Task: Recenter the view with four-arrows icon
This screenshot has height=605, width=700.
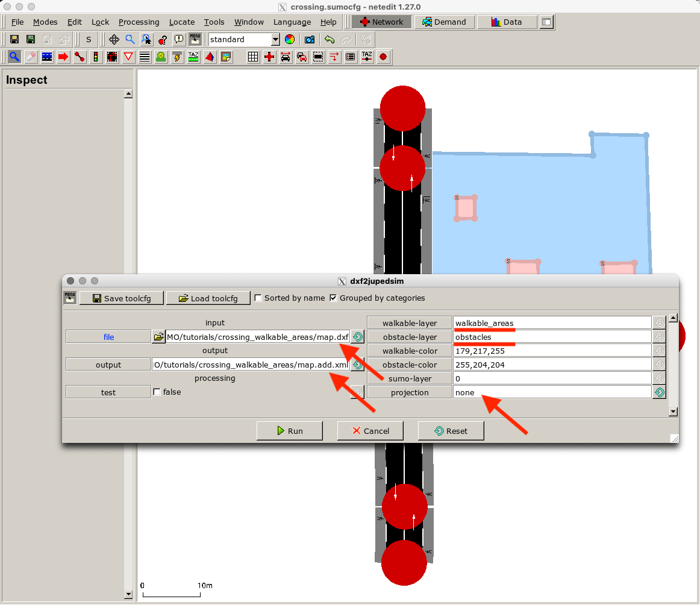Action: (114, 39)
